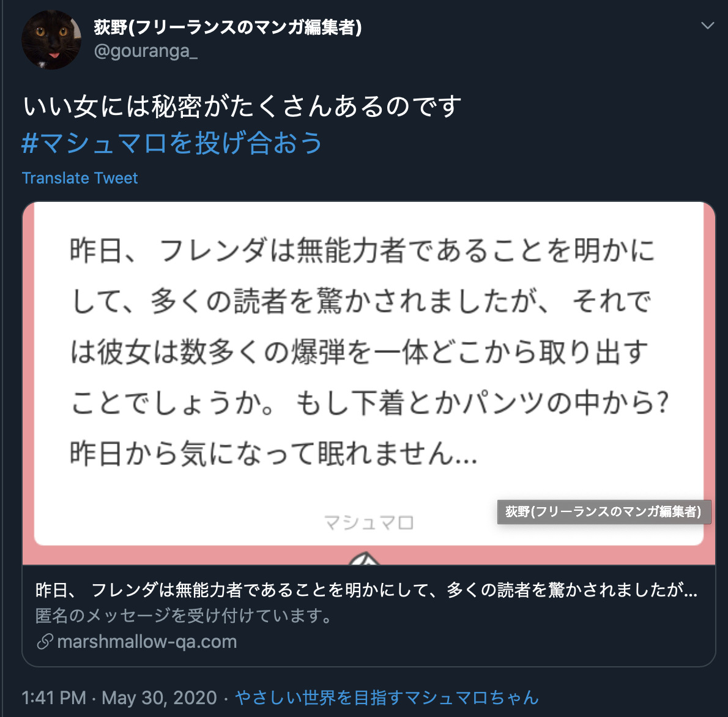This screenshot has height=717, width=728.
Task: Open the tweet timestamp 1:41 PM May 30, 2020
Action: (119, 697)
